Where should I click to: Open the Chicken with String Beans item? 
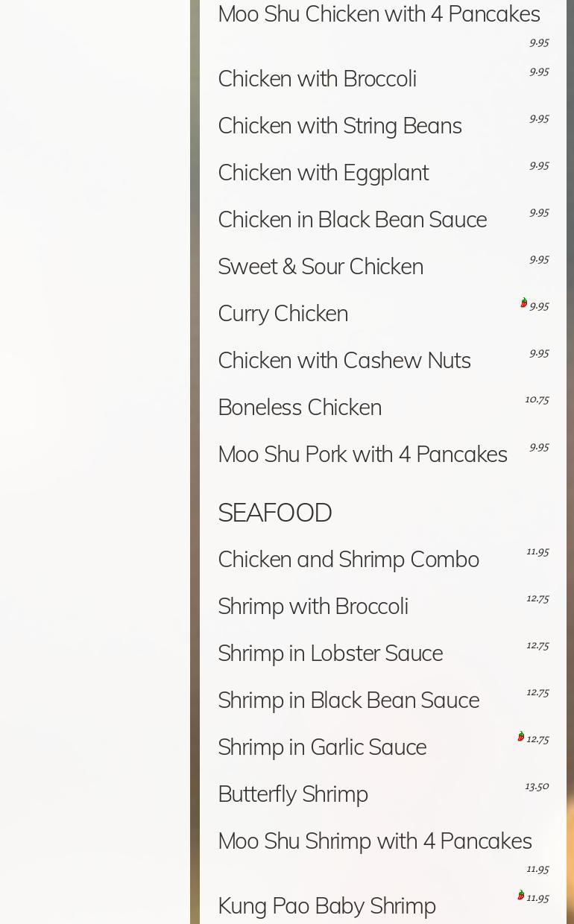[339, 125]
